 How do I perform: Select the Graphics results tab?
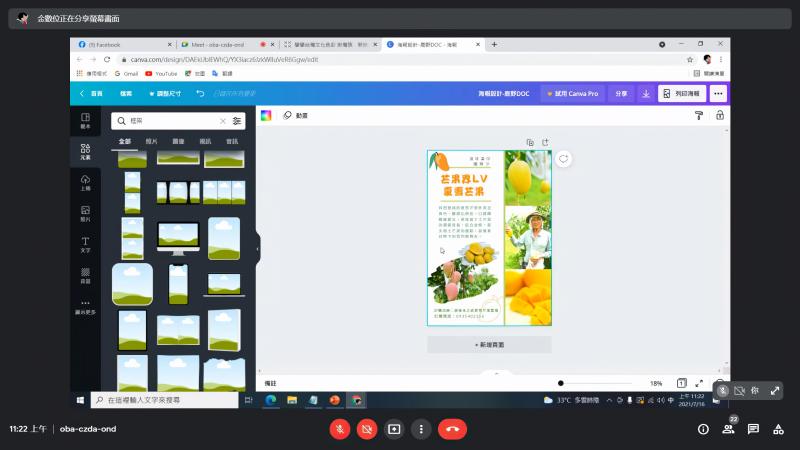tap(178, 141)
